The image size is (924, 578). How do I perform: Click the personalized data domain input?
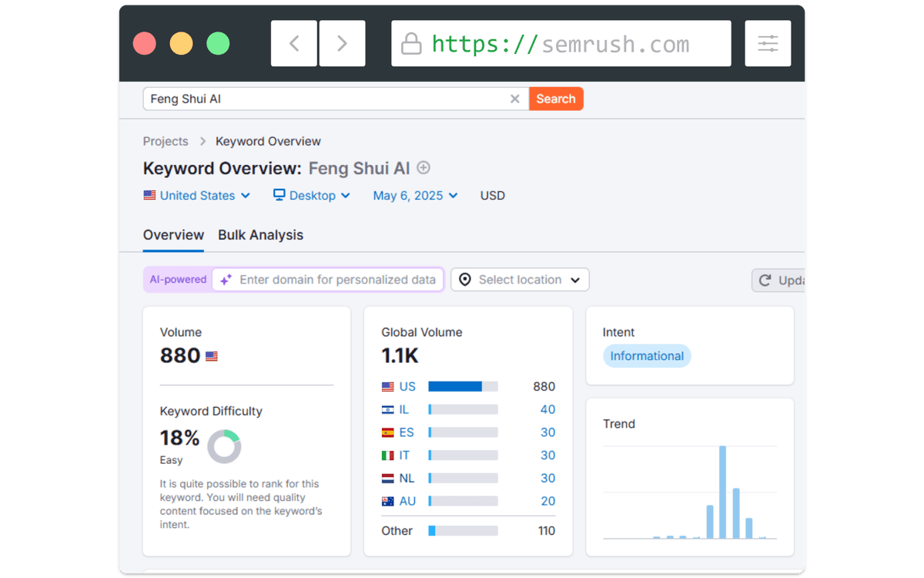(x=329, y=280)
